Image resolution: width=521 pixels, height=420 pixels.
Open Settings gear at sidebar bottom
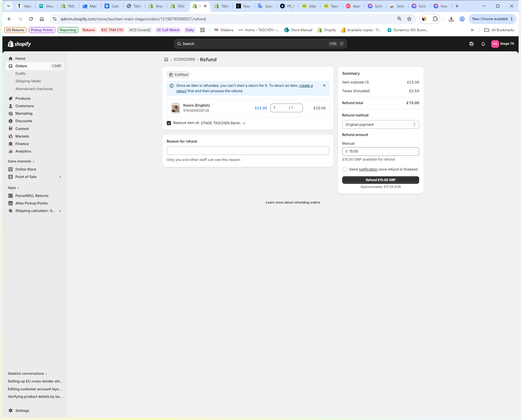click(x=11, y=411)
